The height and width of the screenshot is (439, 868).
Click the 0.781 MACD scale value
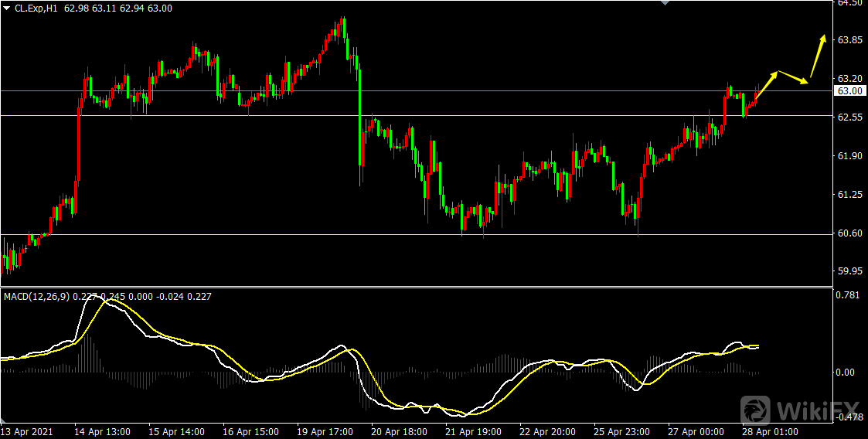[x=850, y=294]
